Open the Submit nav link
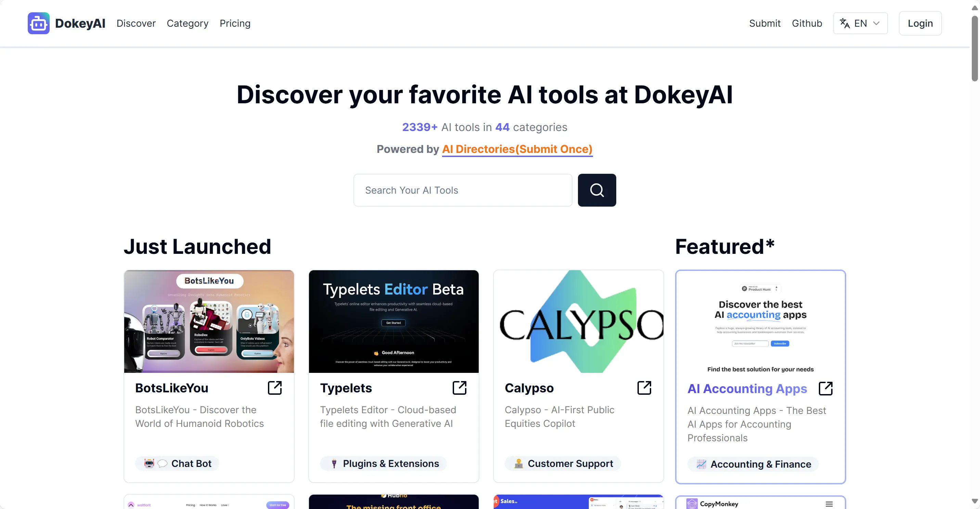 [x=765, y=23]
